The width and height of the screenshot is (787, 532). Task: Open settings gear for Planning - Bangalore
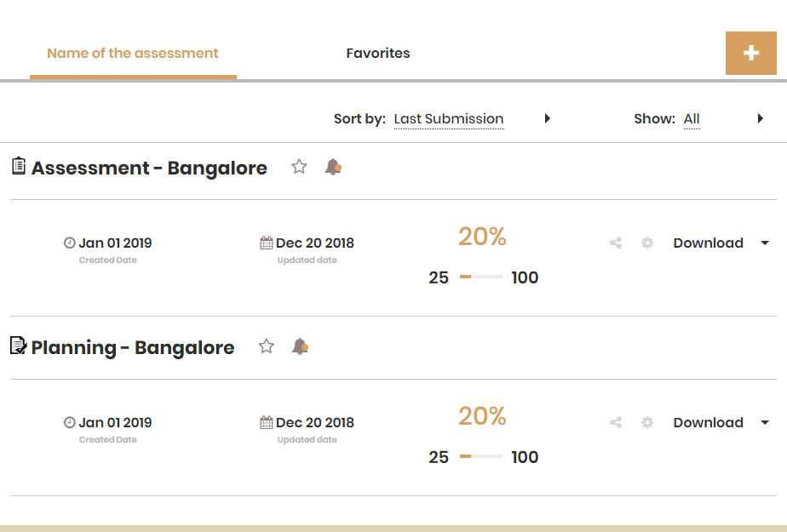[647, 423]
